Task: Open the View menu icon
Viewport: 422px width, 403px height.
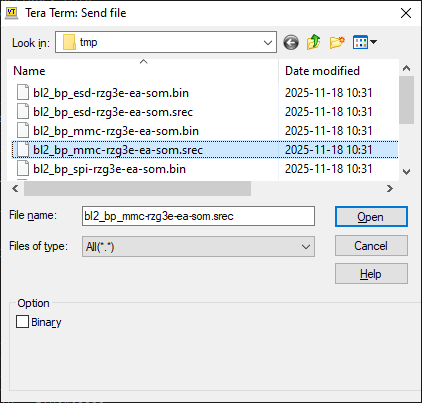Action: tap(365, 42)
